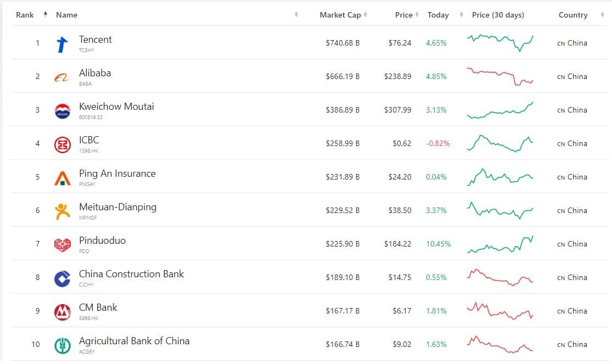Viewport: 612px width, 364px height.
Task: Open the Pinduoduo company name link
Action: tap(102, 240)
